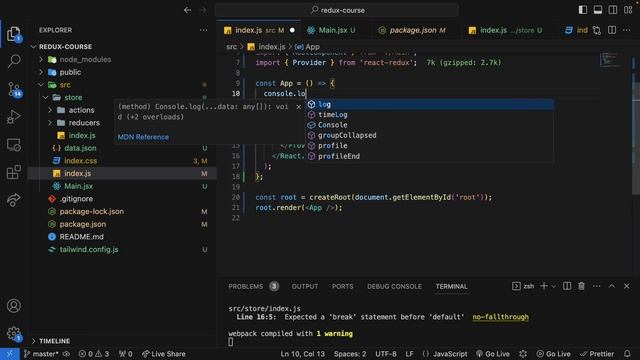Create a new terminal with plus
Image resolution: width=640 pixels, height=360 pixels.
(544, 286)
